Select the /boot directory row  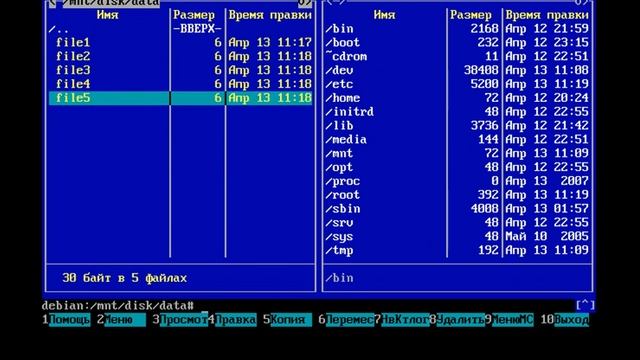[x=457, y=42]
